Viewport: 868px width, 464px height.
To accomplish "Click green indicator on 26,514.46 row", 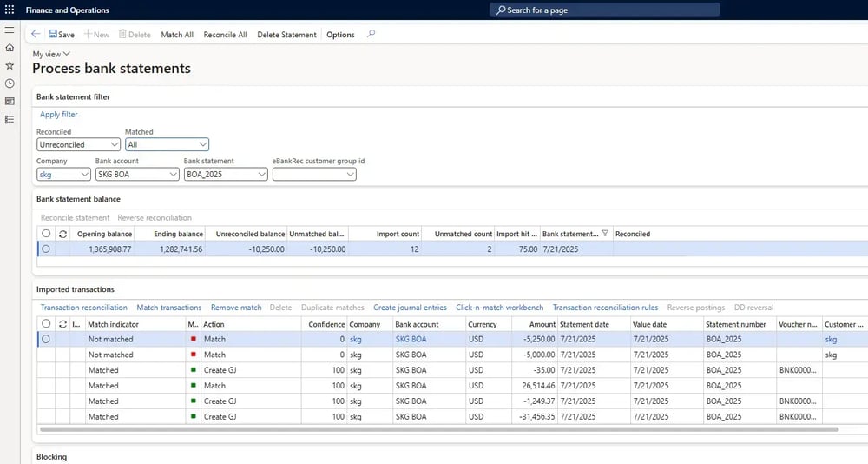I will [194, 385].
